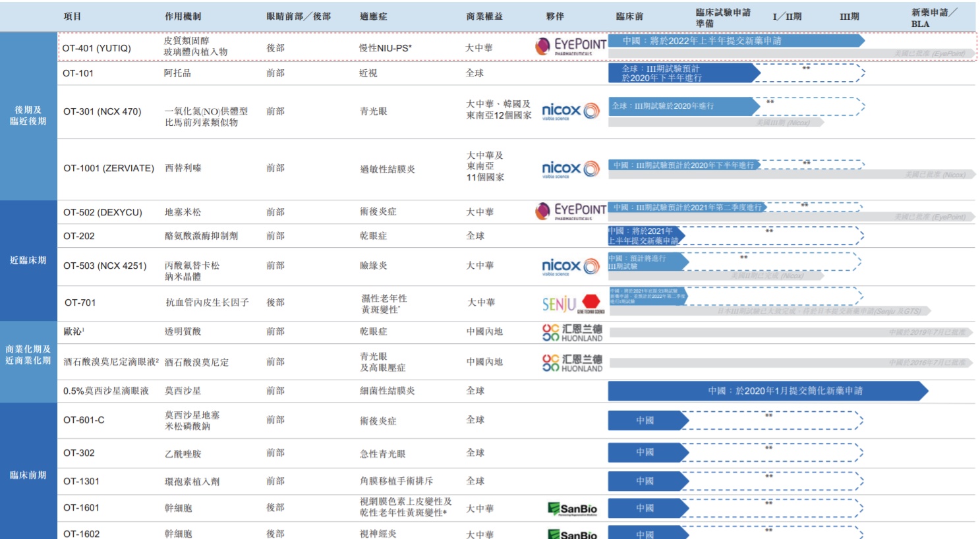Select the 後期及臨近後期 stage category block
Image resolution: width=980 pixels, height=539 pixels.
(x=28, y=116)
